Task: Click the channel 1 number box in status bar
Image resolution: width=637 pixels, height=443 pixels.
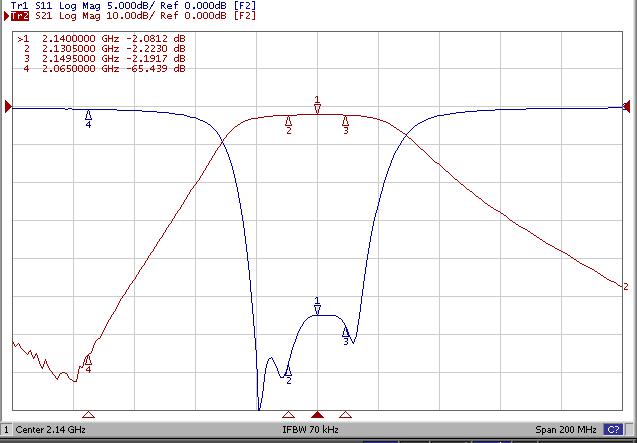Action: (6, 430)
